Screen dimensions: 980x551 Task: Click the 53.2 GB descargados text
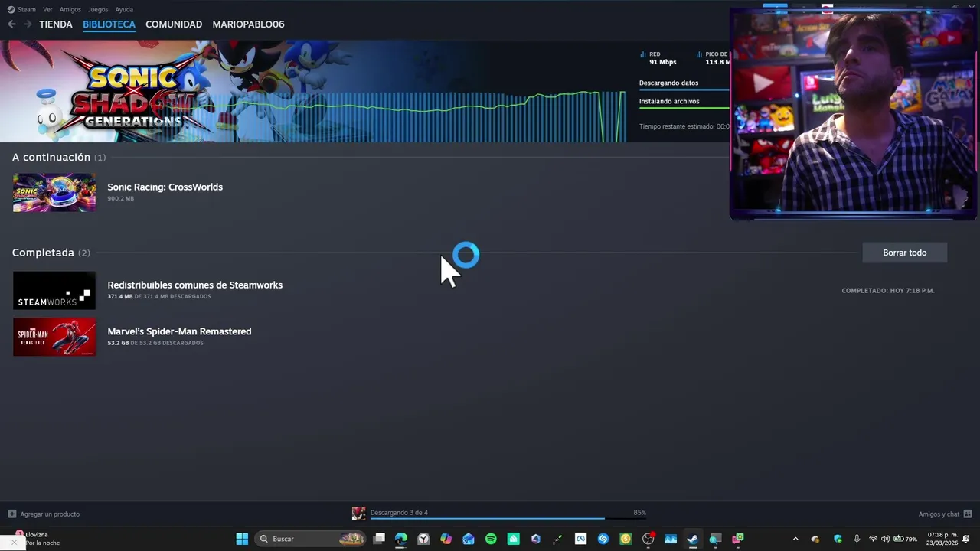[x=155, y=343]
